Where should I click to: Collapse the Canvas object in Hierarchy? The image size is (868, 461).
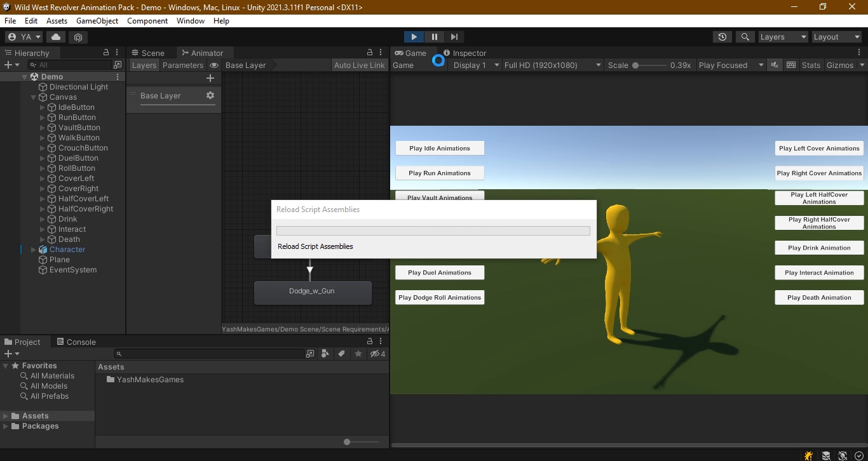[34, 97]
